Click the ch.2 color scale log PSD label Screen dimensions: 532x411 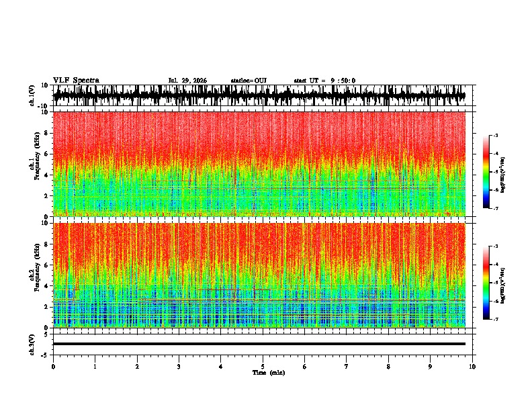coord(503,285)
